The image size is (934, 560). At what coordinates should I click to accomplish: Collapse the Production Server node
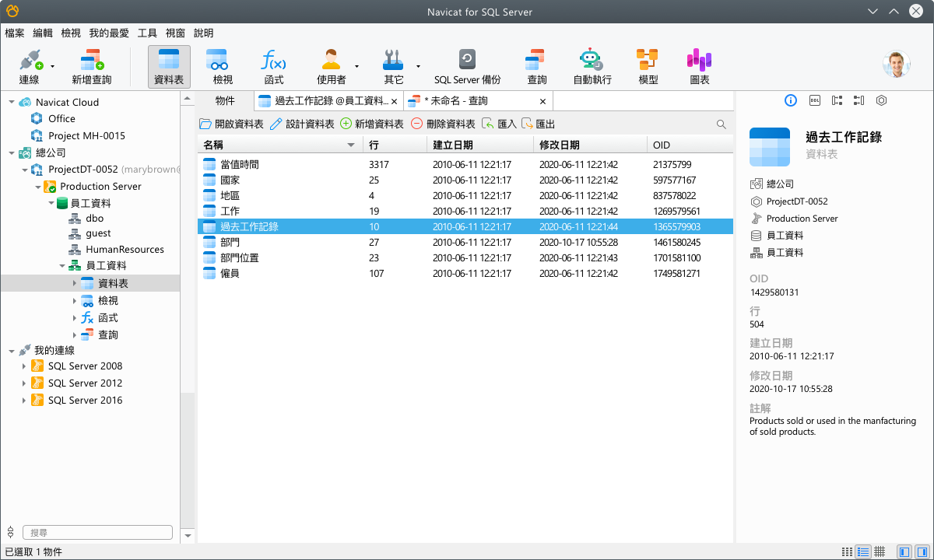[37, 187]
